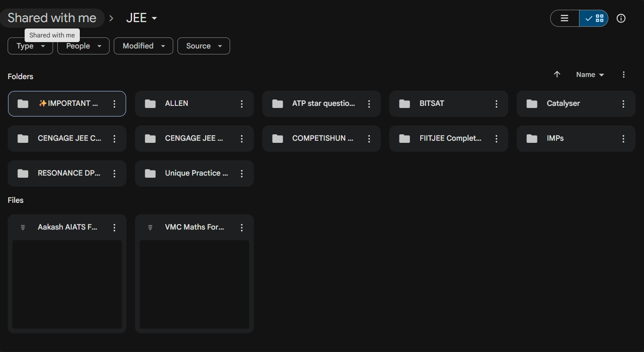Viewport: 644px width, 352px height.
Task: Select the FIITJEE Complete folder
Action: pyautogui.click(x=449, y=139)
